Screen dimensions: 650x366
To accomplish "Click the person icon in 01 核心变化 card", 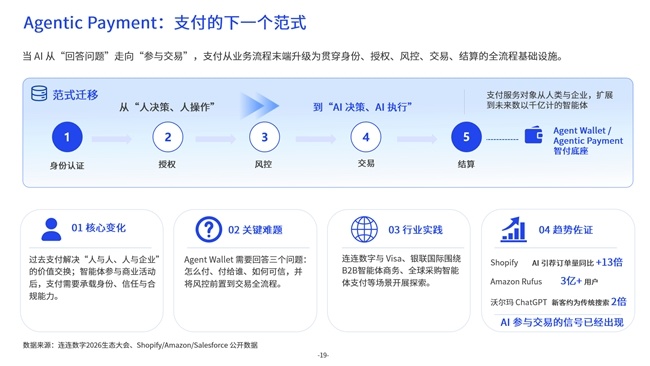I will pos(51,229).
